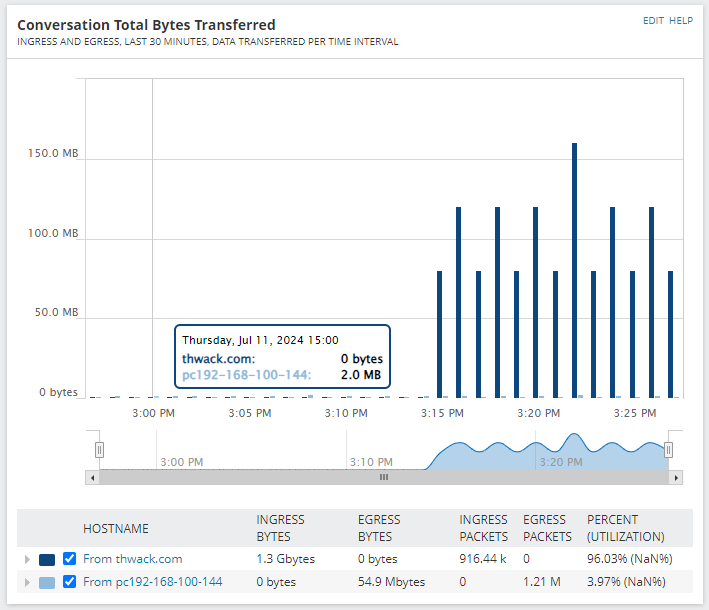The width and height of the screenshot is (709, 610).
Task: Click the tallest bar in the chart
Action: (x=574, y=270)
